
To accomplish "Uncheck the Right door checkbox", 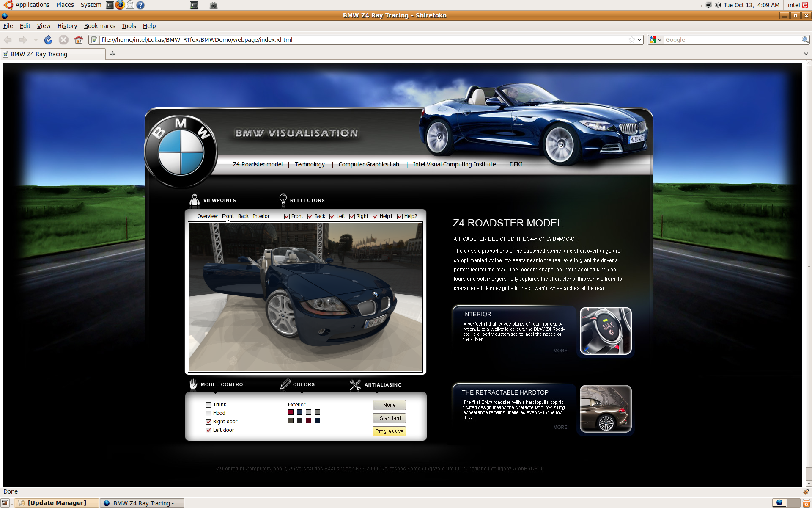I will pos(208,422).
